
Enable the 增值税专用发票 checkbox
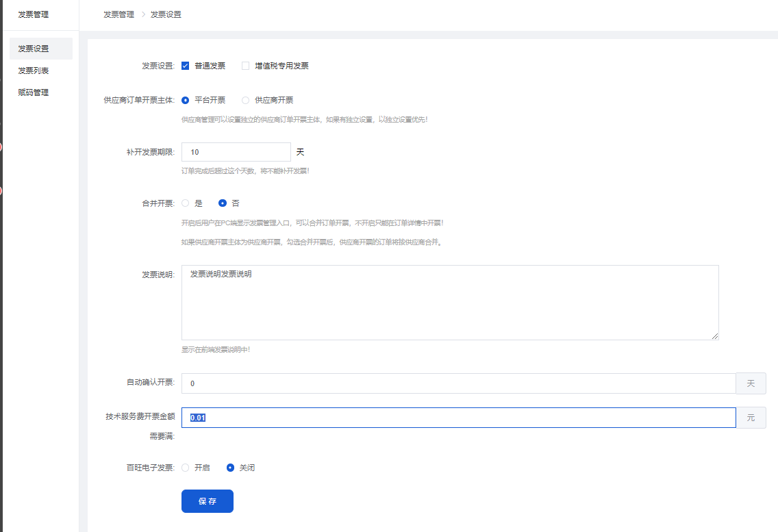click(x=245, y=66)
